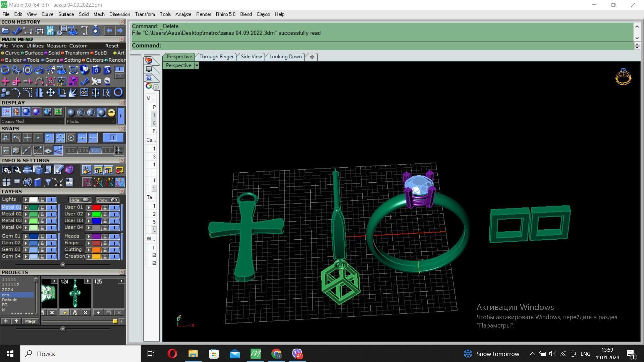
Task: Switch to the Through Finger tab
Action: 216,57
